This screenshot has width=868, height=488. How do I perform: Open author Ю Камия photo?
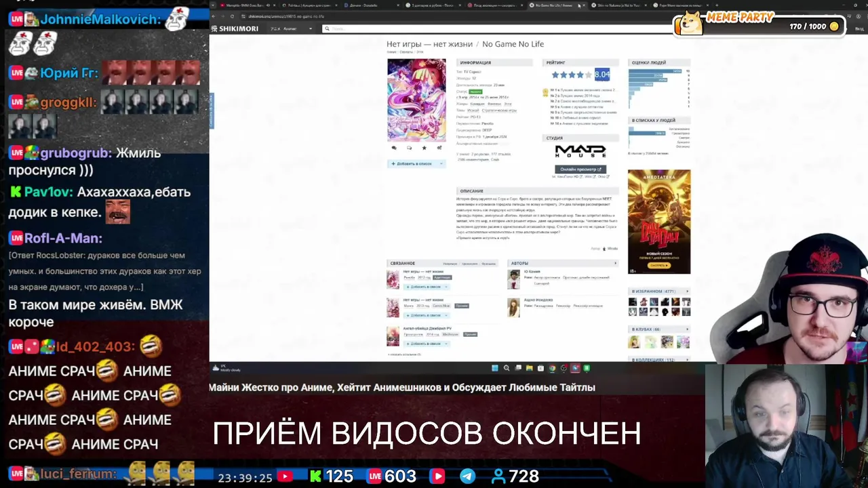tap(513, 279)
